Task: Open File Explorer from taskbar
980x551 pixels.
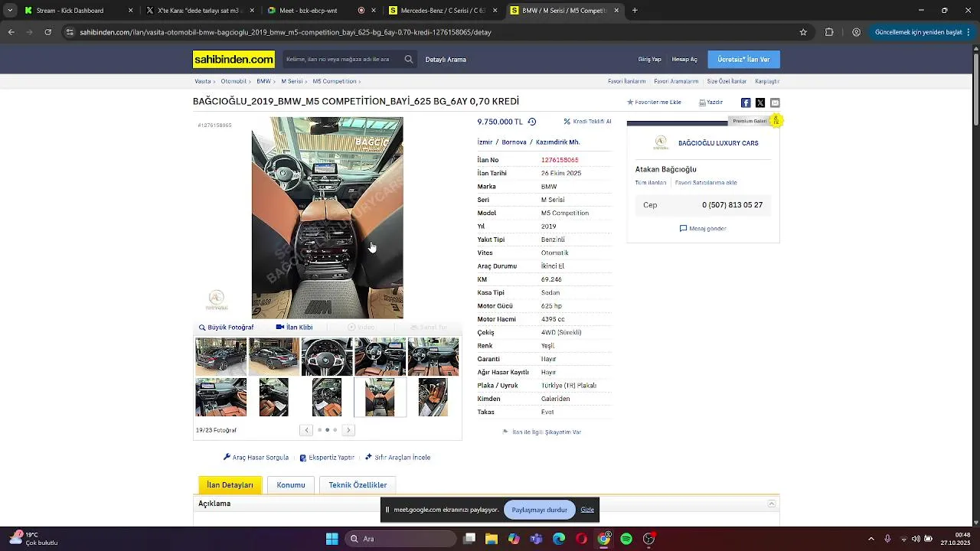Action: pos(492,539)
